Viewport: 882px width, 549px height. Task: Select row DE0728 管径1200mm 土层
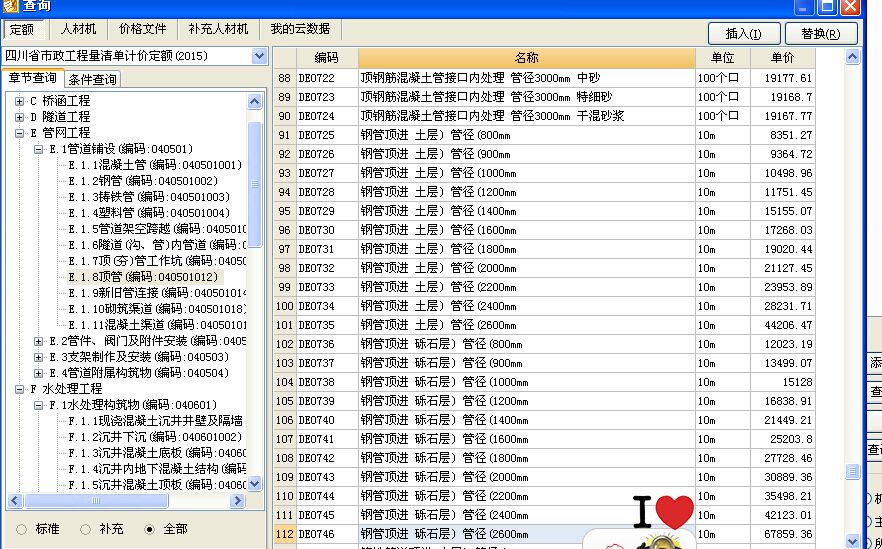(x=544, y=192)
